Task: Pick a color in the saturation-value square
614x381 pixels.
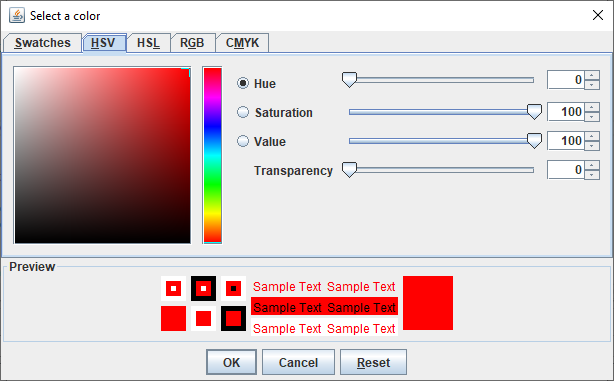Action: (x=102, y=155)
